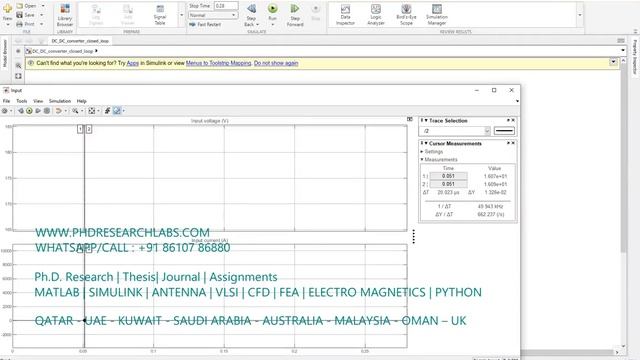This screenshot has height=360, width=640.
Task: Click the scope stop icon
Action: (x=47, y=111)
